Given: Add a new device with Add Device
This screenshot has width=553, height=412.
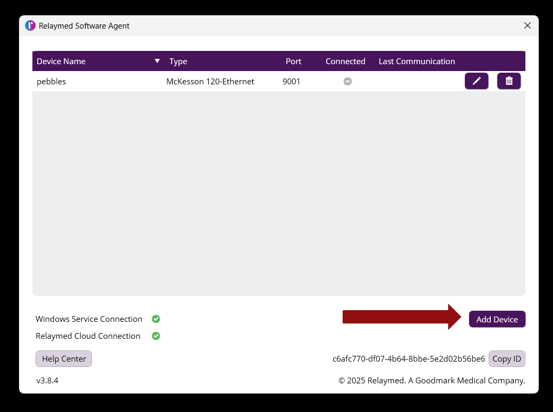Looking at the screenshot, I should [497, 319].
